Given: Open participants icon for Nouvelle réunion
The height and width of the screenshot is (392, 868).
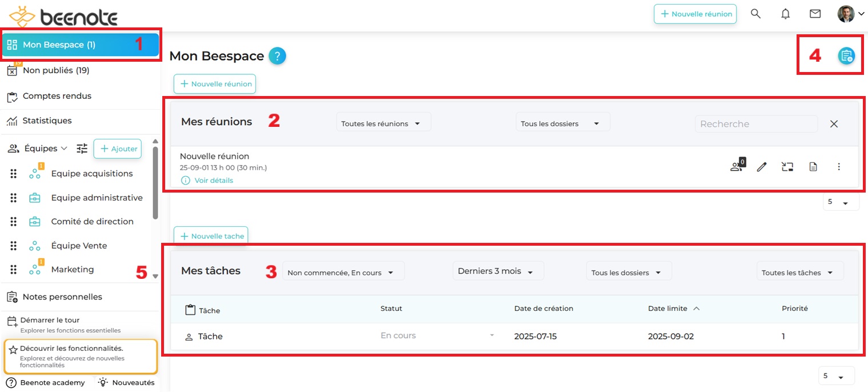Looking at the screenshot, I should [738, 166].
